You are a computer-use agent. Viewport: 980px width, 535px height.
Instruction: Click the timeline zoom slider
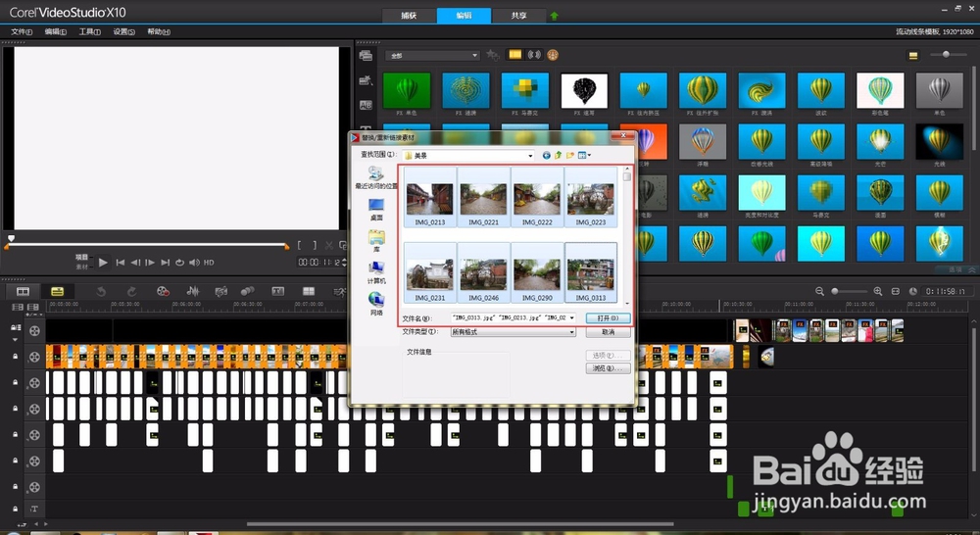point(849,291)
